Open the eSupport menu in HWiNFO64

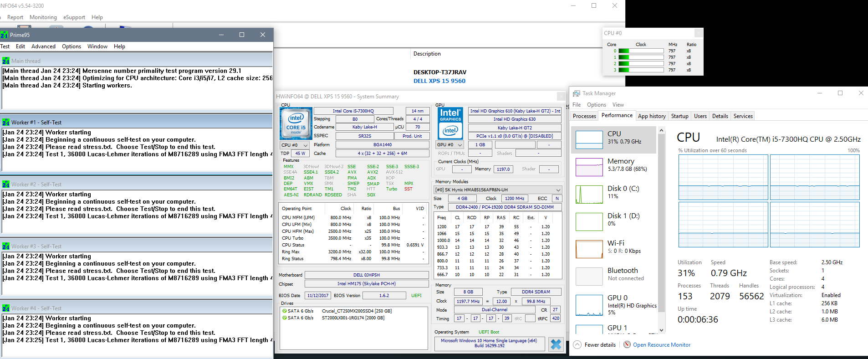coord(74,17)
